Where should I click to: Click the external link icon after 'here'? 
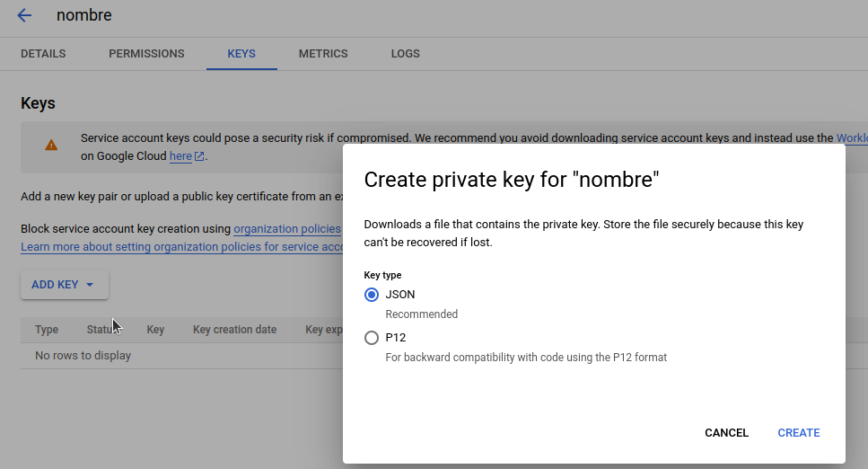click(200, 156)
